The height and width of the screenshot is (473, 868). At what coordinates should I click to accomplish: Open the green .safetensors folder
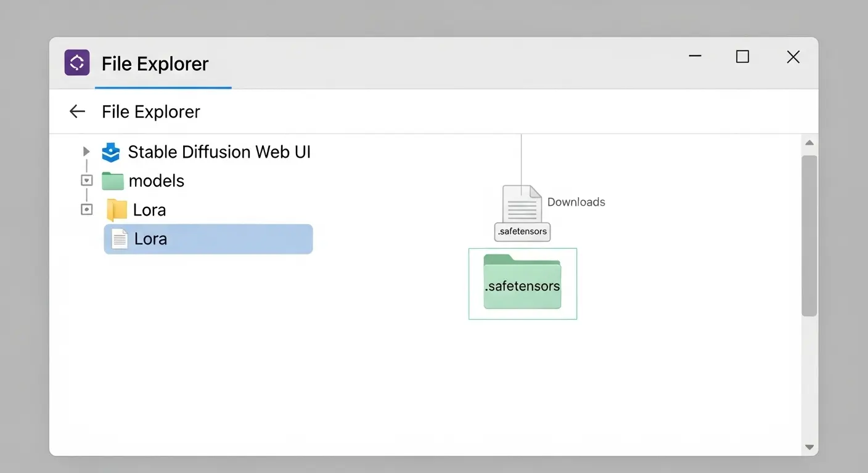pyautogui.click(x=522, y=283)
